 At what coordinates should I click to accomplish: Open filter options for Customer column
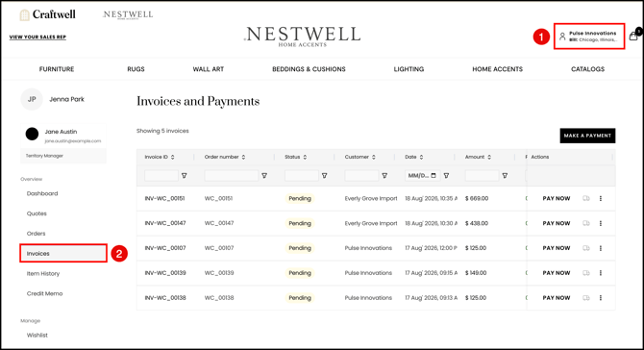(384, 175)
